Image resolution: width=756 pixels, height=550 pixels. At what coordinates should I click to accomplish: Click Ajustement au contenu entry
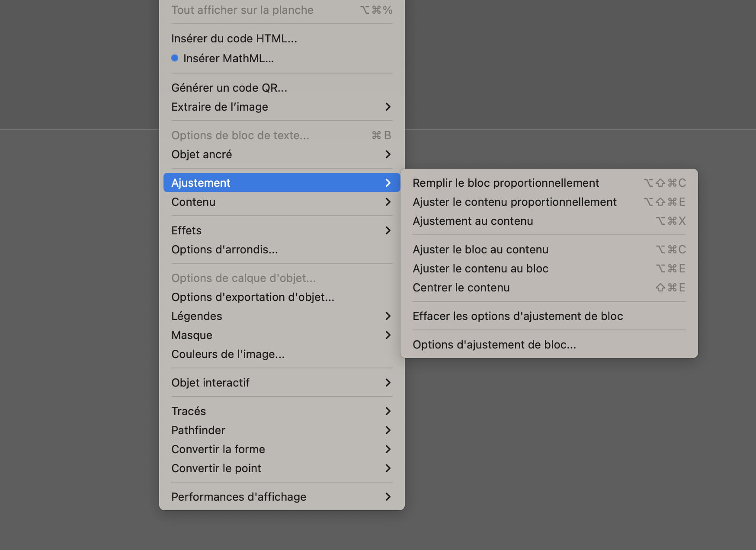tap(473, 221)
